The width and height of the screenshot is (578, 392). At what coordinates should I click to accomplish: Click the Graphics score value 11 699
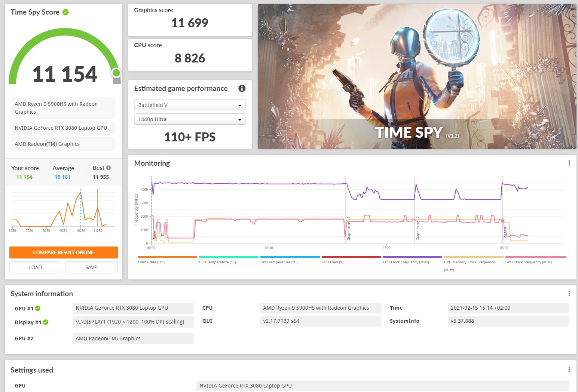point(190,23)
